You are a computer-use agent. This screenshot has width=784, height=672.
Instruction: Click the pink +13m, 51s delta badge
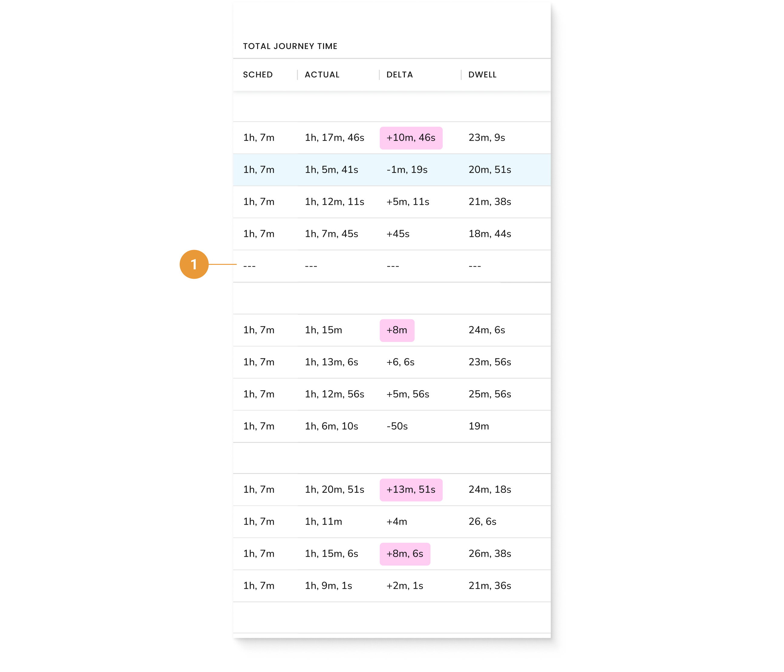pos(411,490)
